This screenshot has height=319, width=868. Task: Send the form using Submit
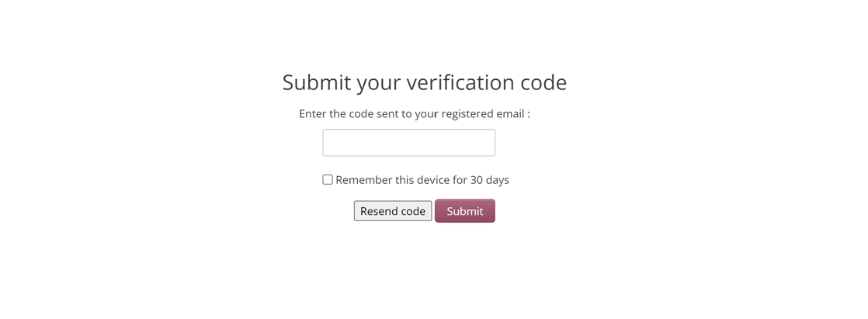465,211
